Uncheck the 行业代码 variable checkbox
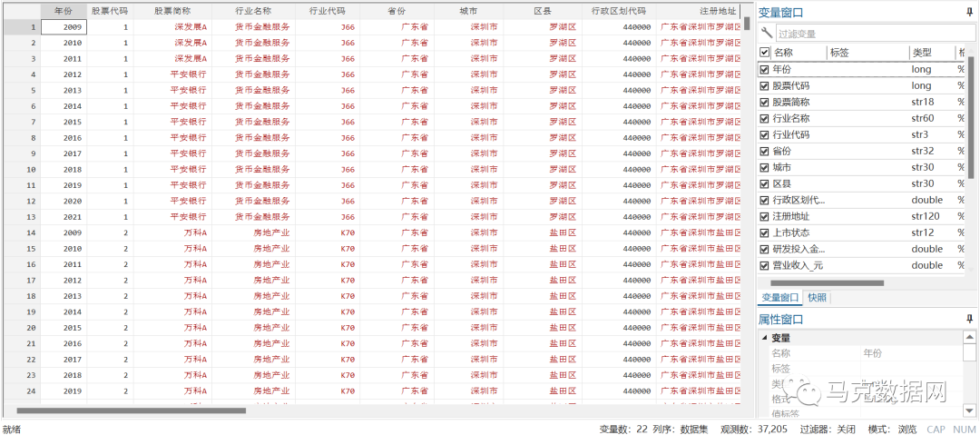 [x=764, y=134]
